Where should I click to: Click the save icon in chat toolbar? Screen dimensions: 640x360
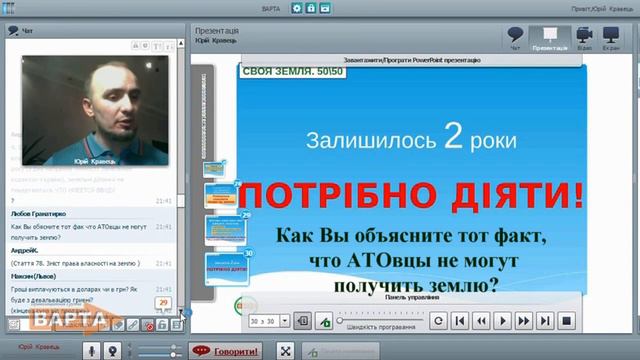tap(176, 325)
